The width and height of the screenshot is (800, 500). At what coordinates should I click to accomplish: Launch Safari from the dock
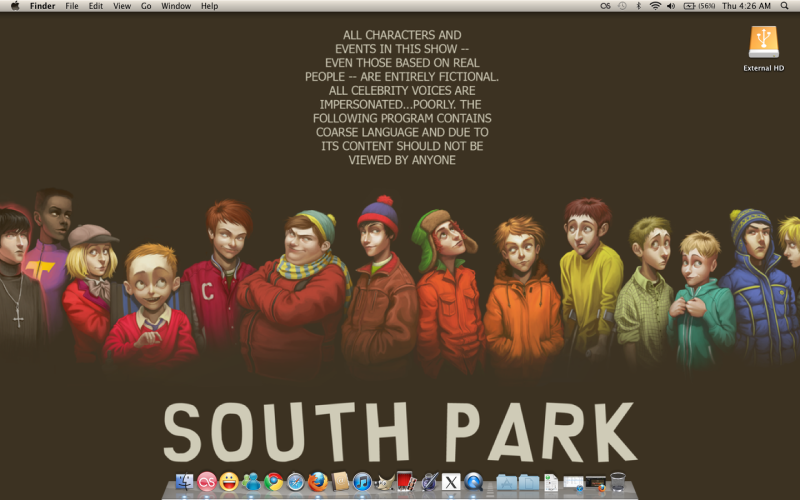point(296,482)
